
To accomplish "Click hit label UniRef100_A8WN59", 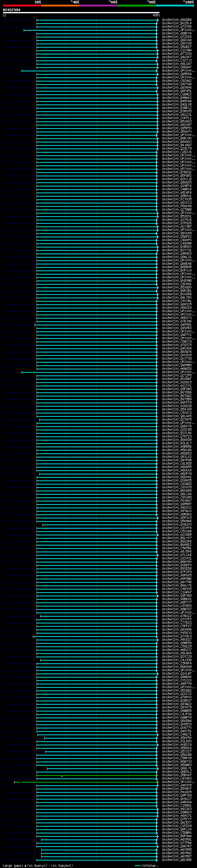I will tap(177, 711).
